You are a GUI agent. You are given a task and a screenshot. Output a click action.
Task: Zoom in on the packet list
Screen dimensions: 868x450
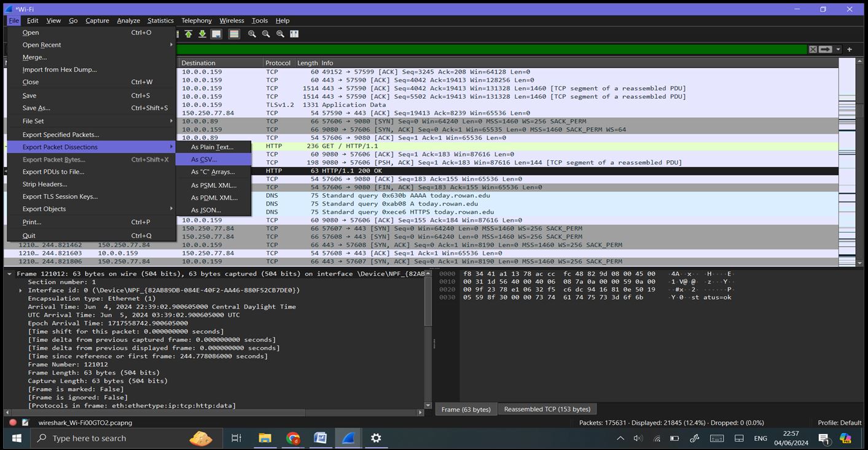click(251, 34)
